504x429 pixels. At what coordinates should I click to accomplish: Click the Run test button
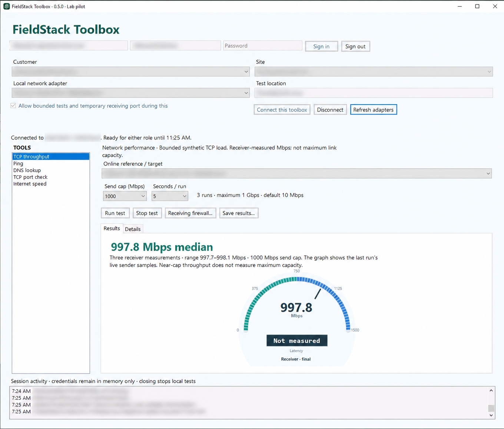115,213
